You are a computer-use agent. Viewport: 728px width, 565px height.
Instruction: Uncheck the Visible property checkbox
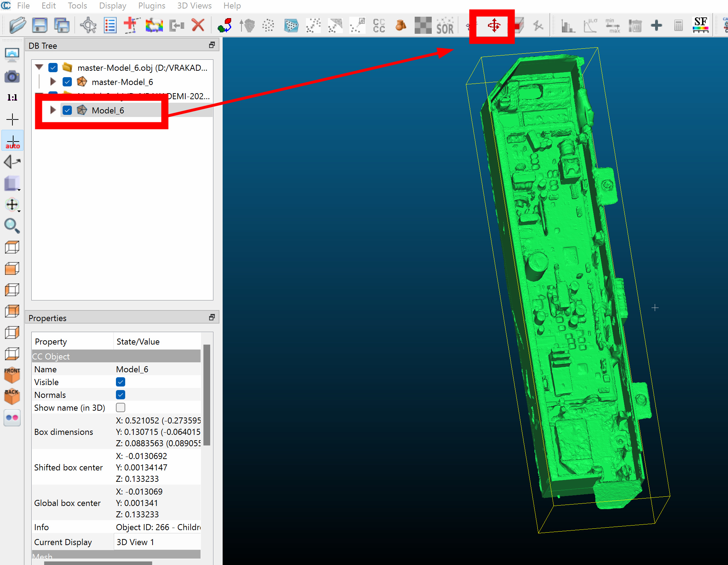pyautogui.click(x=121, y=382)
